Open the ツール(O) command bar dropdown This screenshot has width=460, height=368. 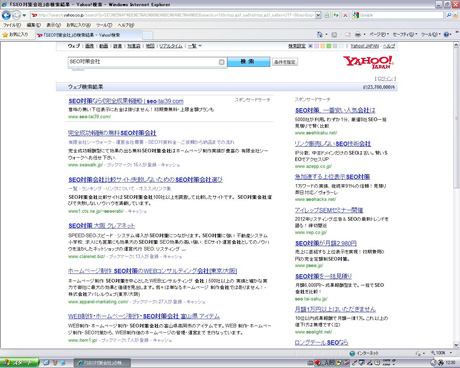pos(431,34)
